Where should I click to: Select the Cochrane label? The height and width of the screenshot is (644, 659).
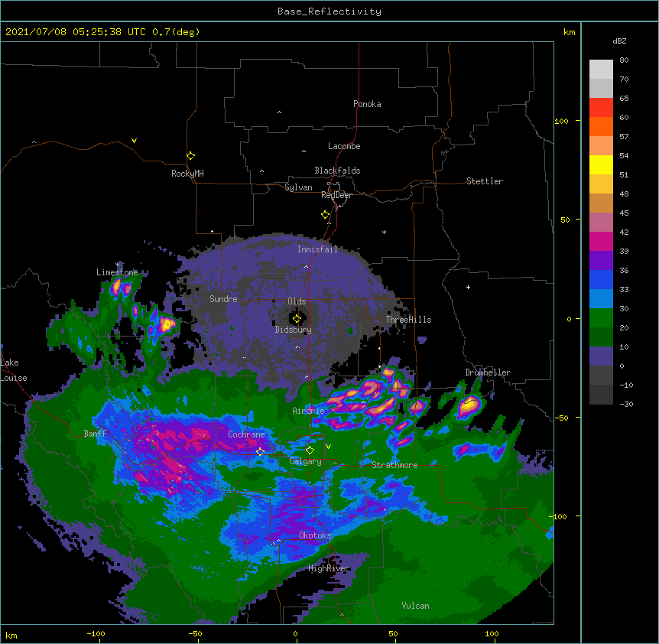[x=246, y=434]
